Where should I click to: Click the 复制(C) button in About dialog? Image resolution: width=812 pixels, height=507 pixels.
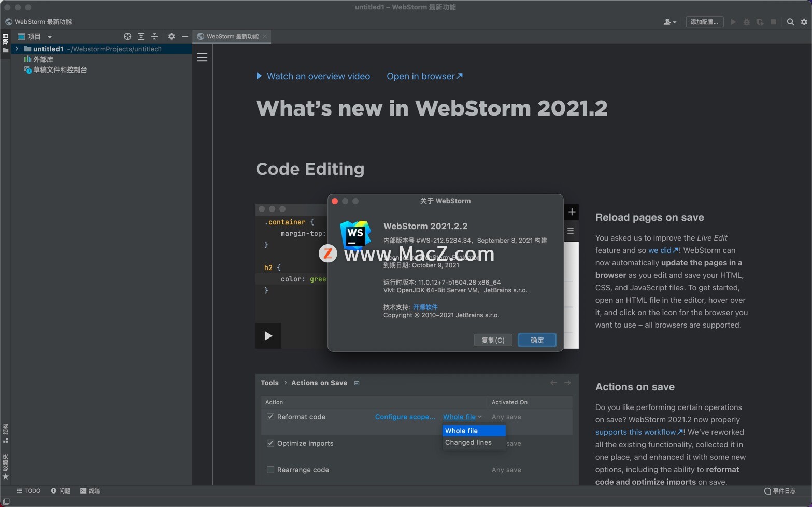pyautogui.click(x=493, y=340)
